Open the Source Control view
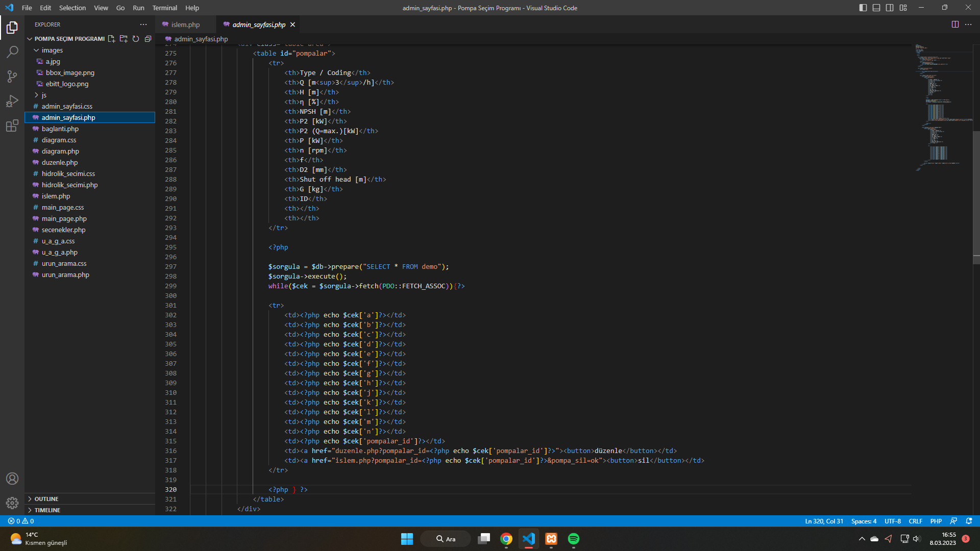 point(12,77)
